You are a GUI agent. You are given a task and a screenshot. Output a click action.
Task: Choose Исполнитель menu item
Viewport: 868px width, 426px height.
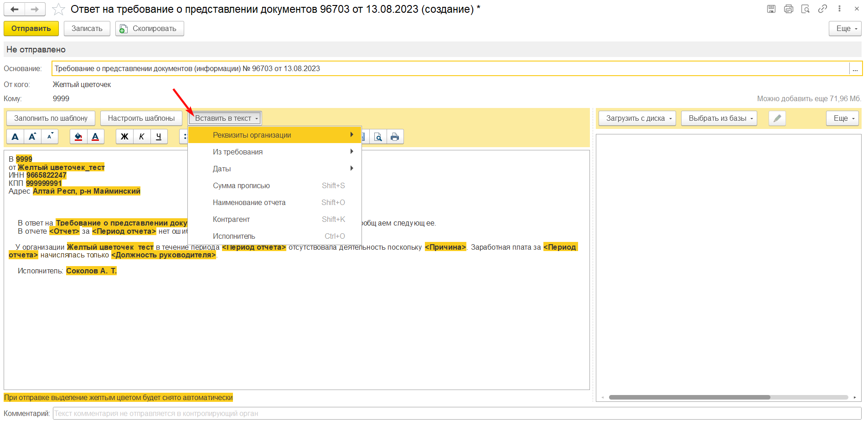pos(274,236)
